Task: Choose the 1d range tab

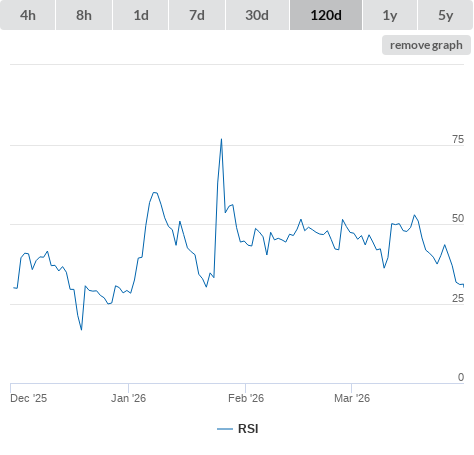Action: [x=141, y=15]
